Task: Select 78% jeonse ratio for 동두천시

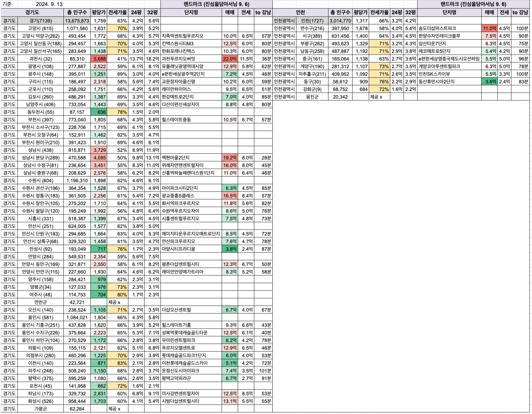Action: point(117,112)
